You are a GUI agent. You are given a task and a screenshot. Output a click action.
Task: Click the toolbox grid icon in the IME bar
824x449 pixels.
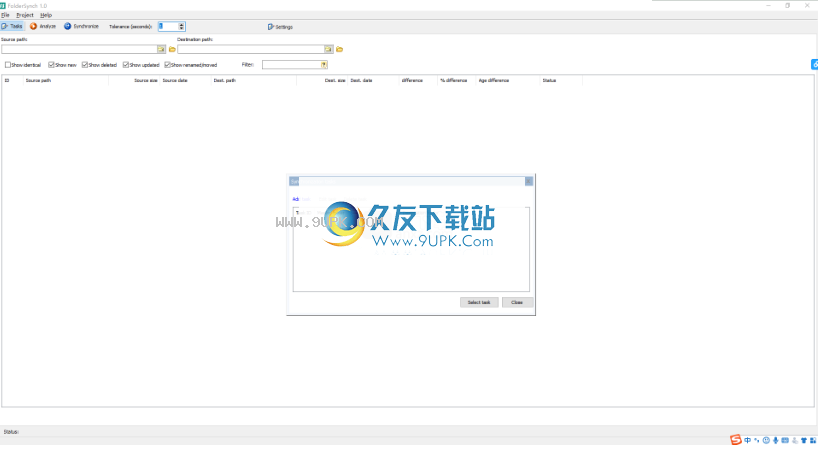coord(813,441)
